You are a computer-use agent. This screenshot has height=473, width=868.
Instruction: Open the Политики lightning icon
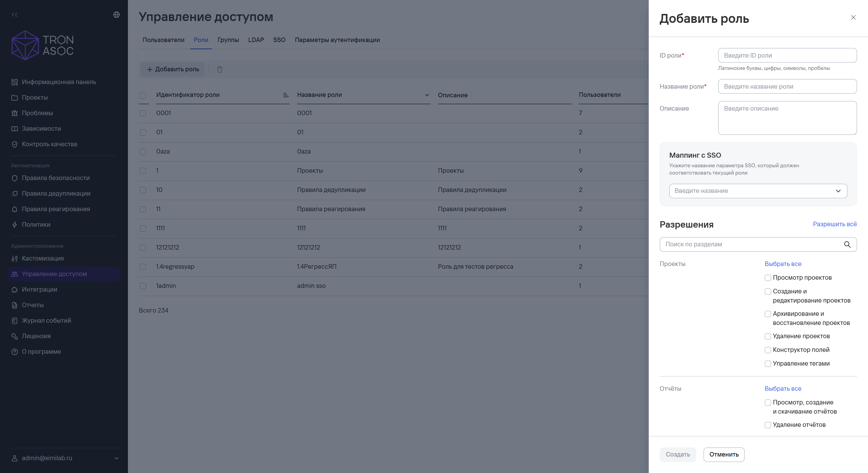pos(14,225)
